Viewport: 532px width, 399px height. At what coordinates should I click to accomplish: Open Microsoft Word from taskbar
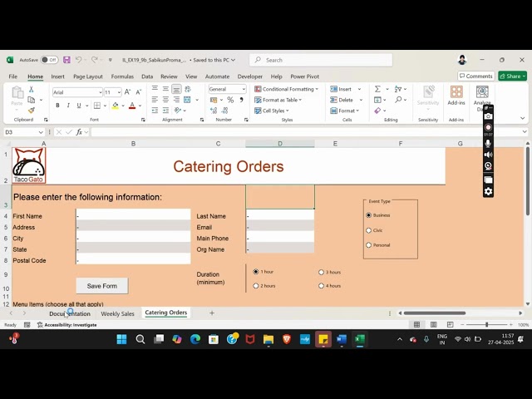tap(342, 339)
